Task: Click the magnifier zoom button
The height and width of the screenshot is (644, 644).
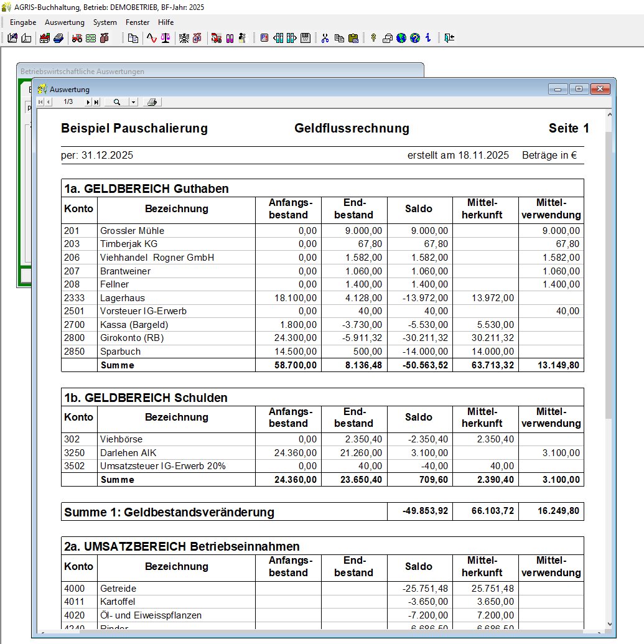Action: tap(116, 102)
